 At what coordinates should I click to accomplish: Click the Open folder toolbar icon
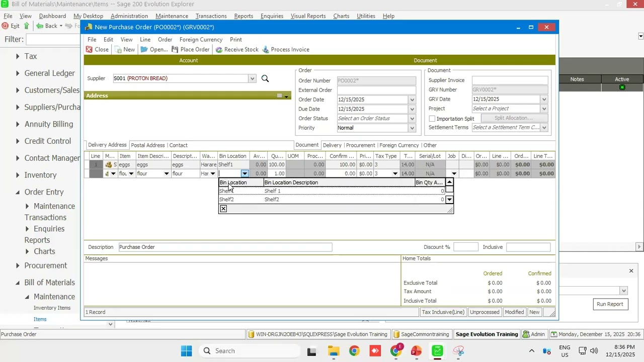point(144,49)
